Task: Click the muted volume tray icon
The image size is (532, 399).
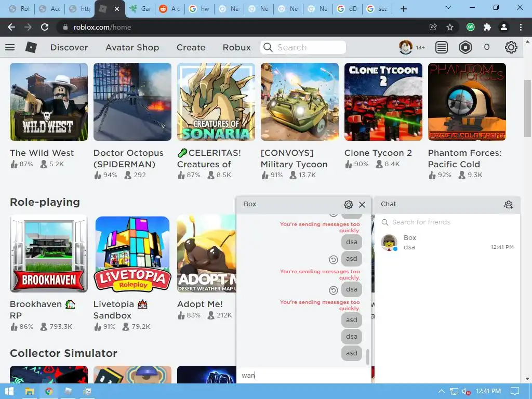Action: (466, 392)
